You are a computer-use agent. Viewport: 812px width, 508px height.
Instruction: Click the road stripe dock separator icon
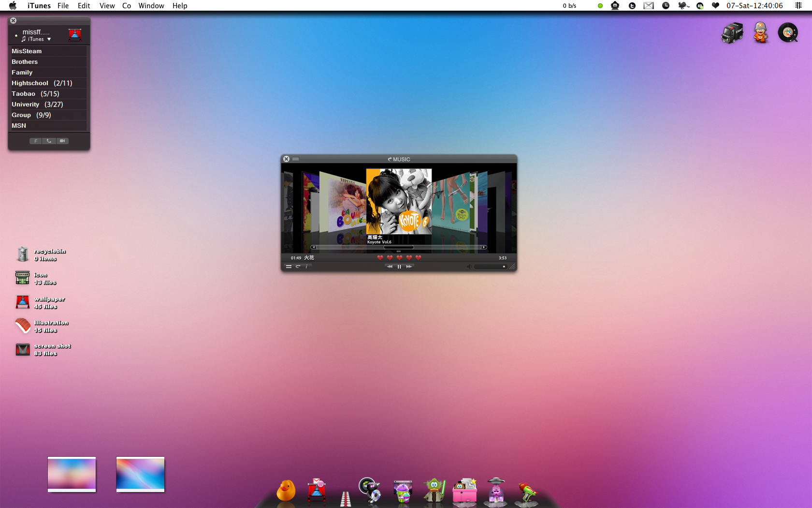pos(345,499)
